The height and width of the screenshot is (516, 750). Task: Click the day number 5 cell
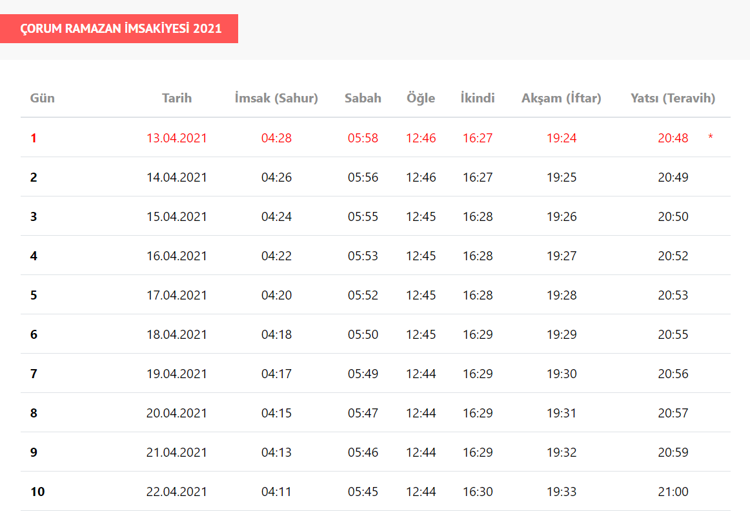click(x=34, y=295)
